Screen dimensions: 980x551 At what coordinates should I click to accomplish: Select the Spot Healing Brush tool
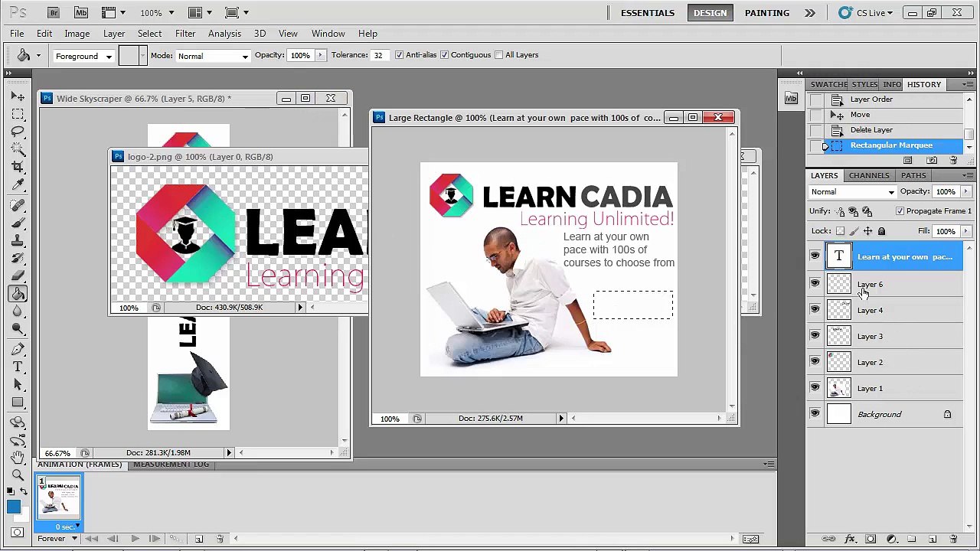tap(18, 206)
